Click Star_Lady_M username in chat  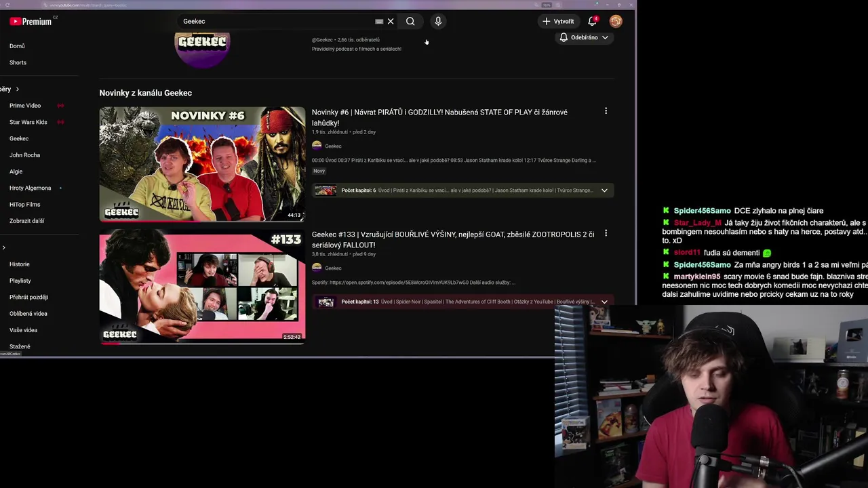[x=697, y=223]
